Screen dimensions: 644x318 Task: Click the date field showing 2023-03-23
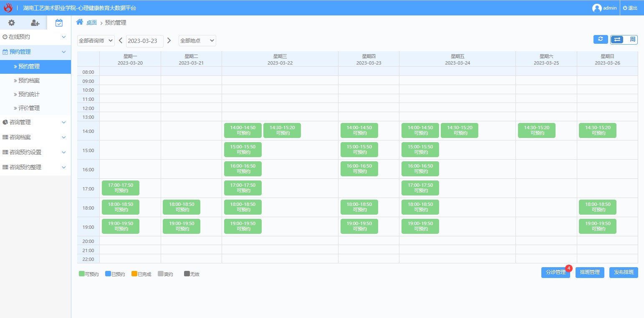(144, 41)
